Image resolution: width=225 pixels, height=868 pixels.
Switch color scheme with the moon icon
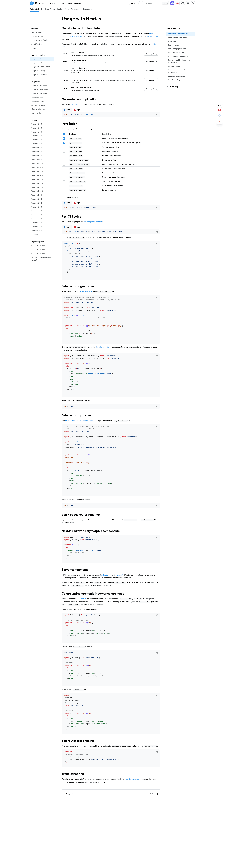coord(193,3)
